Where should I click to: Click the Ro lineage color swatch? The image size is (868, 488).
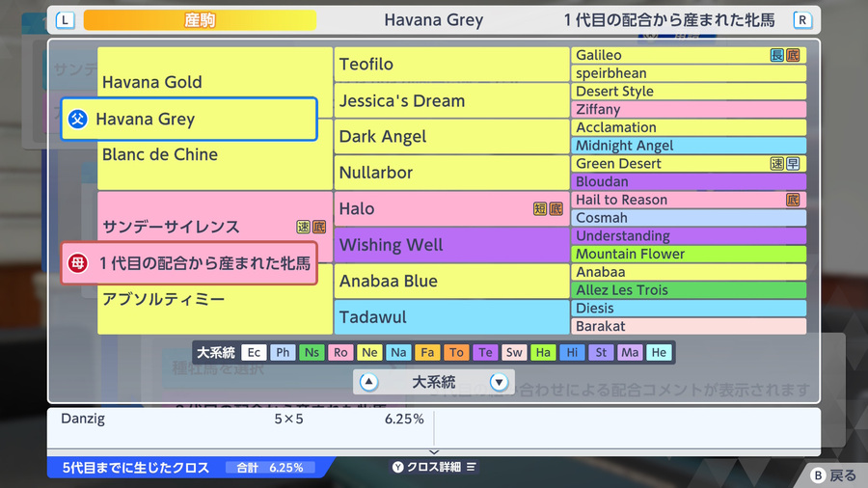click(340, 352)
